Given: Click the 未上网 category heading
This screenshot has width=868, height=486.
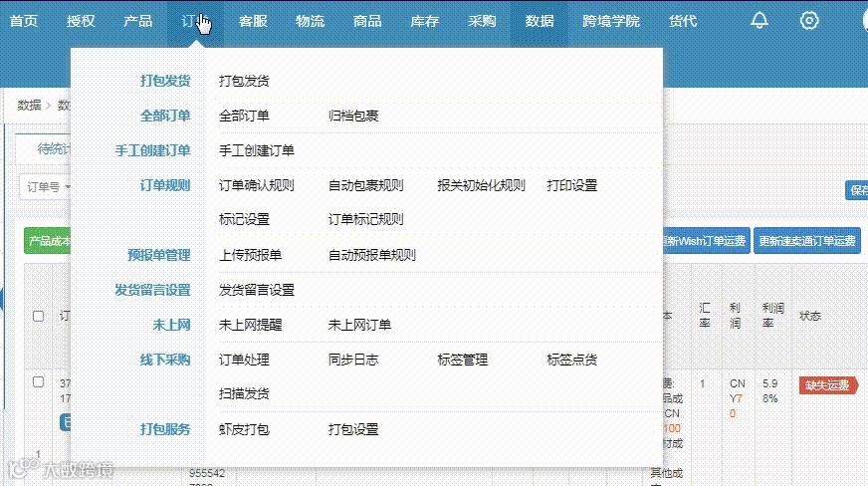Looking at the screenshot, I should tap(171, 325).
